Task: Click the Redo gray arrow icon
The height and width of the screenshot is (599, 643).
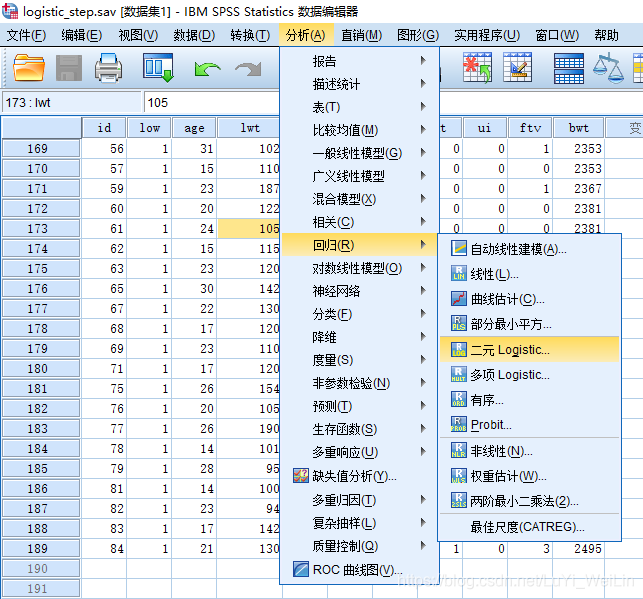Action: (x=248, y=68)
